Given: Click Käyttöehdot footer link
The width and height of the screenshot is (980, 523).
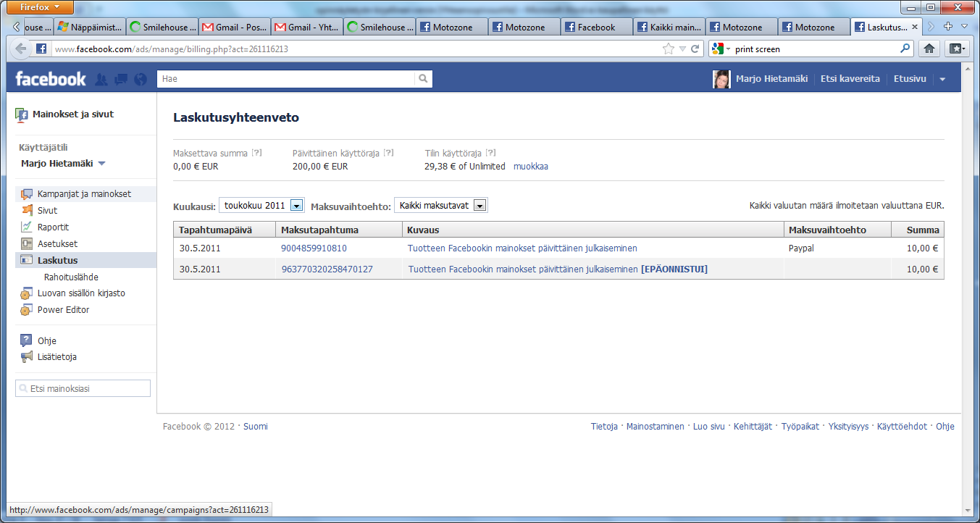Looking at the screenshot, I should coord(902,427).
